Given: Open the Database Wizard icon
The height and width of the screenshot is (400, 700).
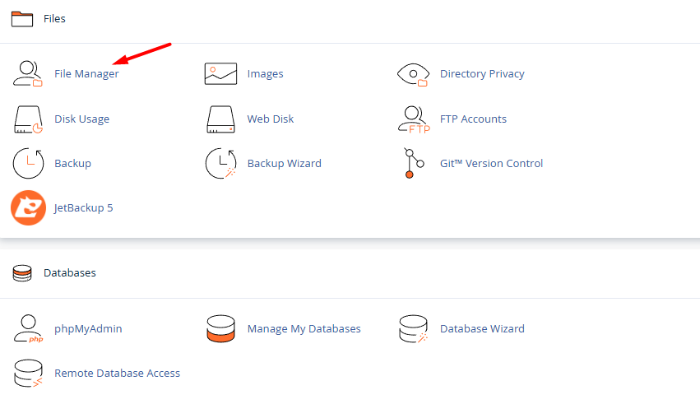Looking at the screenshot, I should pos(413,329).
